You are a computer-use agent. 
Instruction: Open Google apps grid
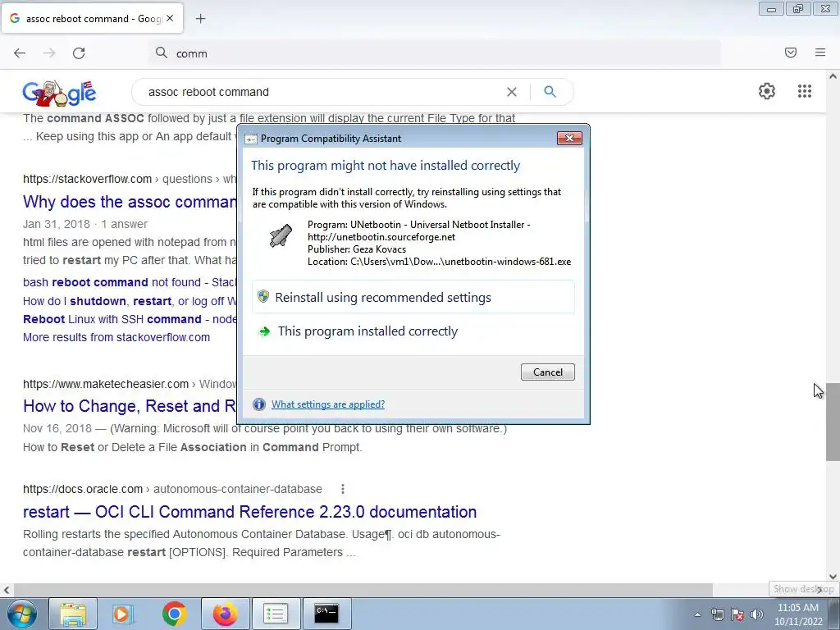click(804, 91)
